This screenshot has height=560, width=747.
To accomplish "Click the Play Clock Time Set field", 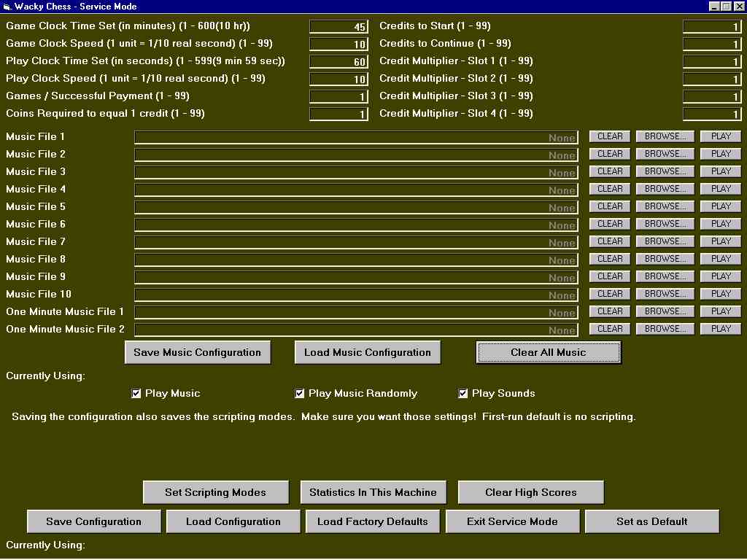I will pyautogui.click(x=338, y=62).
